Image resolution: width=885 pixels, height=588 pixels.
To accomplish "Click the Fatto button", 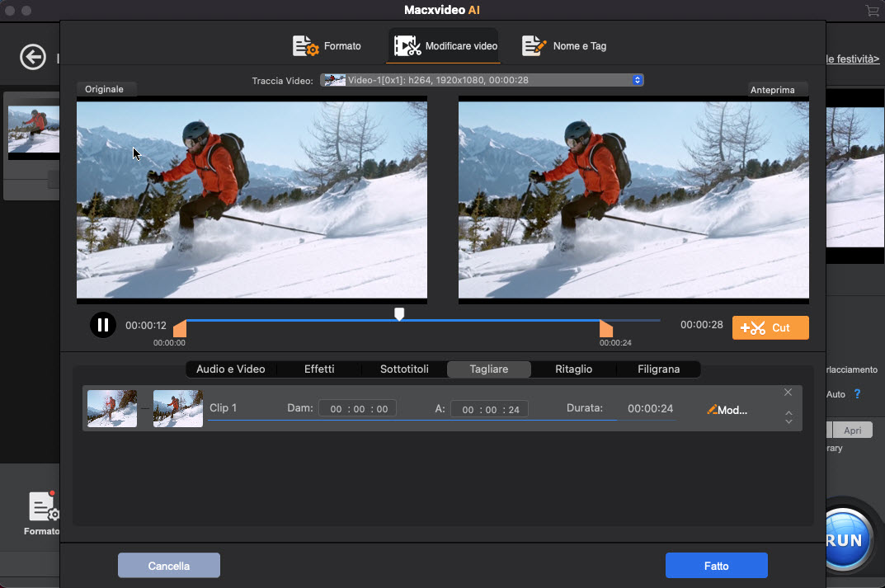I will tap(716, 566).
